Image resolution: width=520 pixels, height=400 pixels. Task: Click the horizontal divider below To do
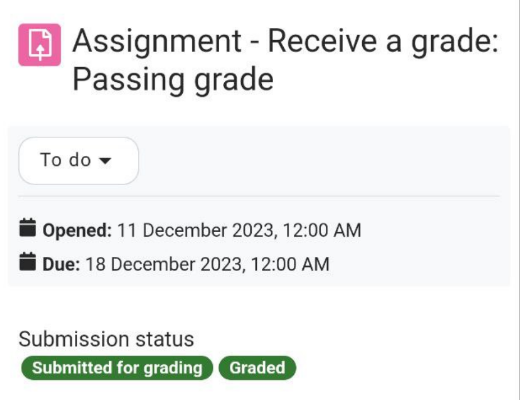point(259,196)
